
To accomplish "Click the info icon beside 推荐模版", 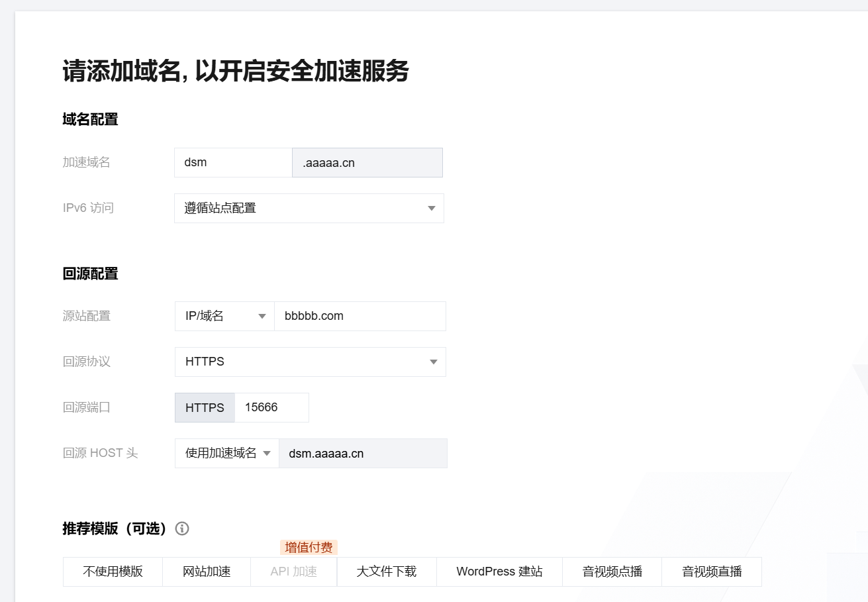I will click(182, 528).
